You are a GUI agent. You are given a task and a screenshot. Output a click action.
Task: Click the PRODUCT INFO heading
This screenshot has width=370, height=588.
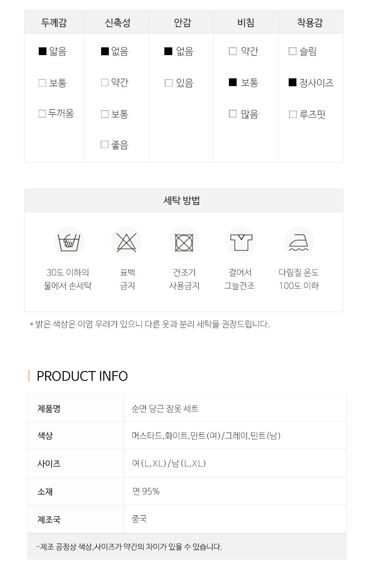tap(82, 376)
